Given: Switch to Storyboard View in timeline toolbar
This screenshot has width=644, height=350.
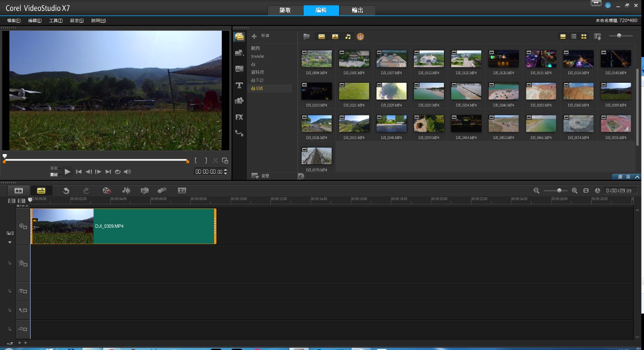Looking at the screenshot, I should (x=18, y=190).
